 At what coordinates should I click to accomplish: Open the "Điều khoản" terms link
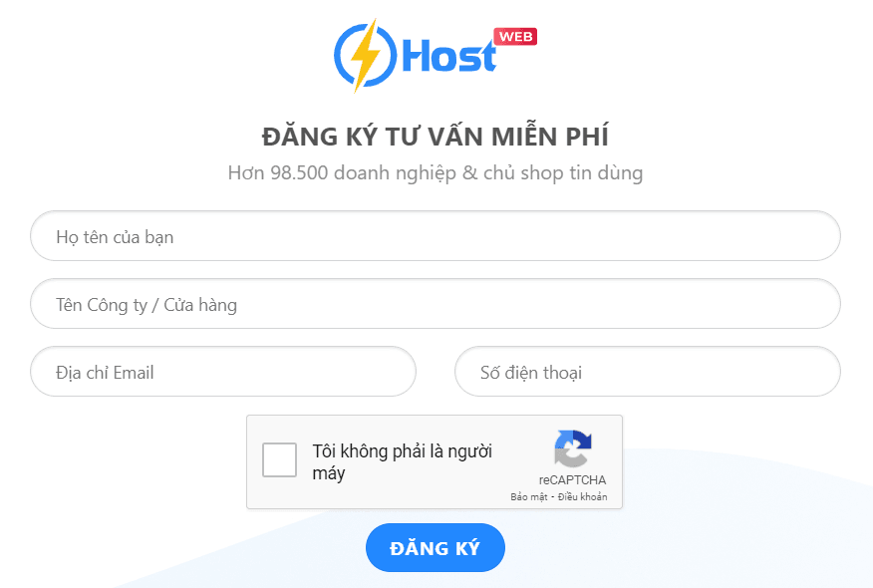[x=582, y=496]
